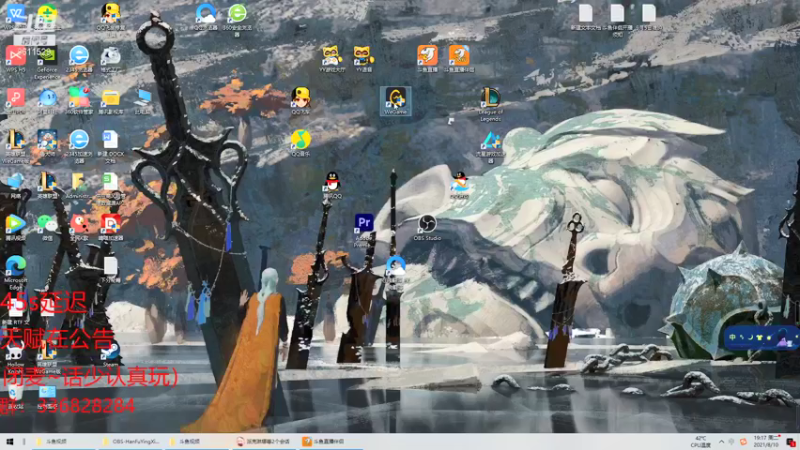Launch YY游戏大厅 raccoon icon
The width and height of the screenshot is (800, 450).
tap(332, 59)
